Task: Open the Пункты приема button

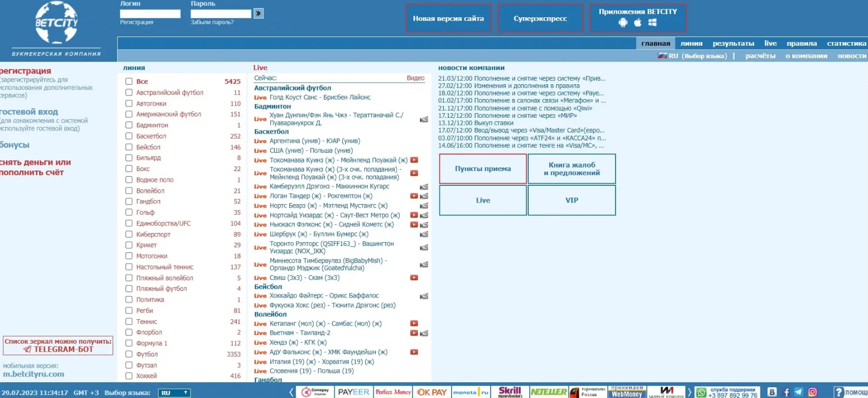Action: point(483,169)
